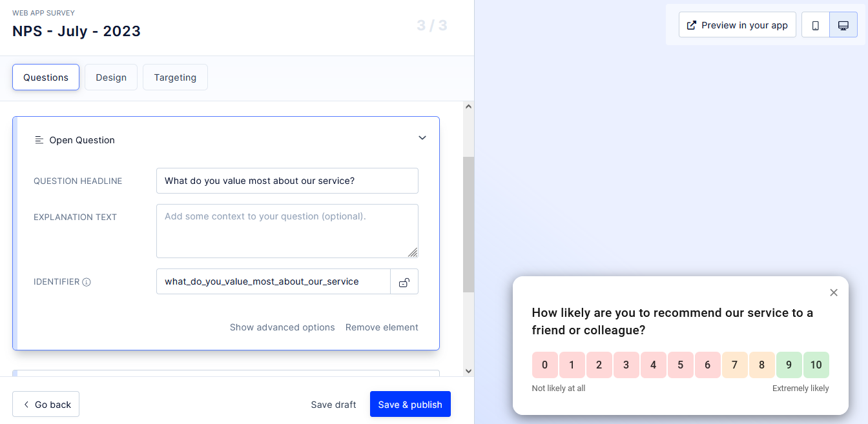Dismiss the NPS survey popup with the X
This screenshot has width=868, height=424.
pos(834,292)
